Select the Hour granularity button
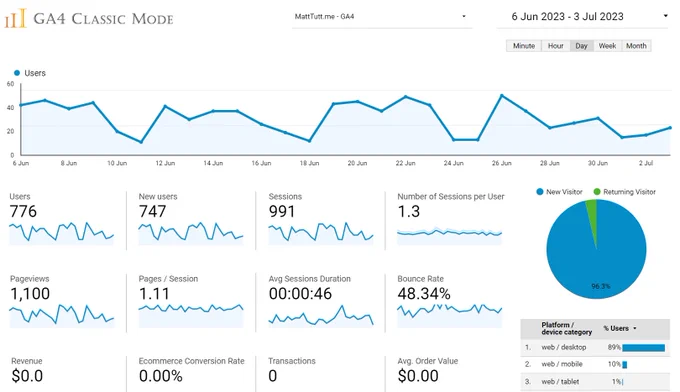Viewport: 680px width, 392px height. click(x=556, y=46)
